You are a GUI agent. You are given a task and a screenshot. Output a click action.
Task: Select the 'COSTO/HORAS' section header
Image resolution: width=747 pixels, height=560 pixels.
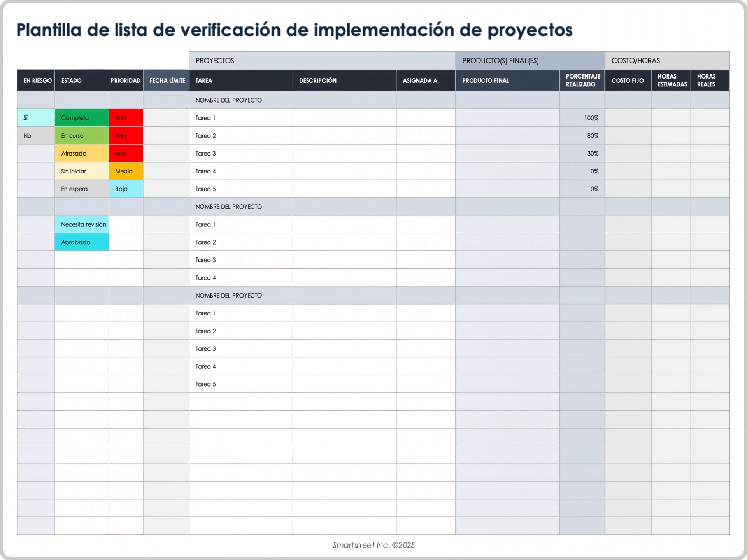[x=636, y=60]
